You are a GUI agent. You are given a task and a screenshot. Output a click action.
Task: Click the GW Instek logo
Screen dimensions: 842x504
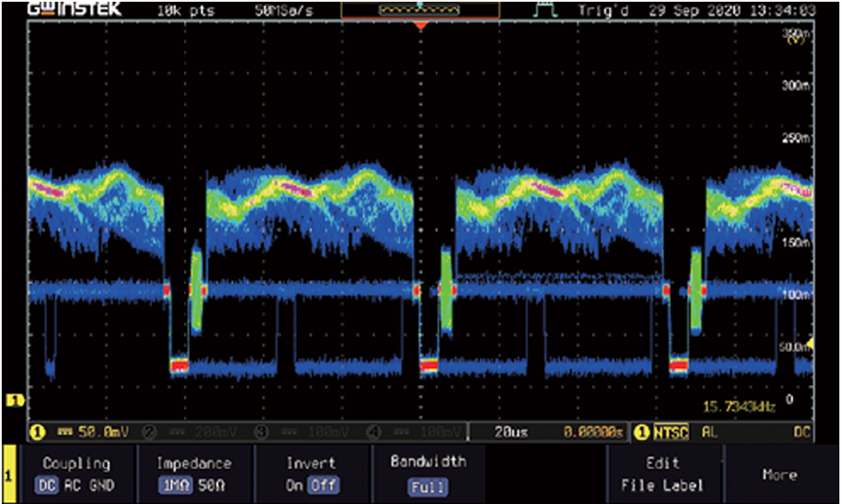tap(75, 9)
